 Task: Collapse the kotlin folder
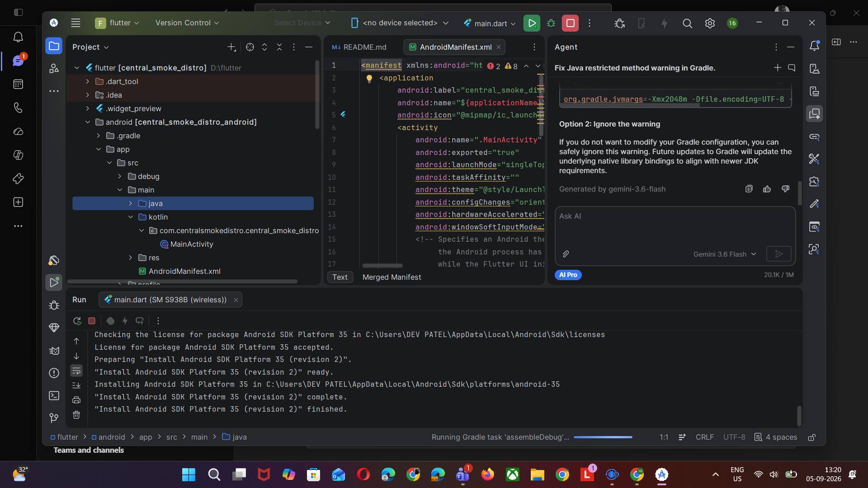click(x=131, y=217)
